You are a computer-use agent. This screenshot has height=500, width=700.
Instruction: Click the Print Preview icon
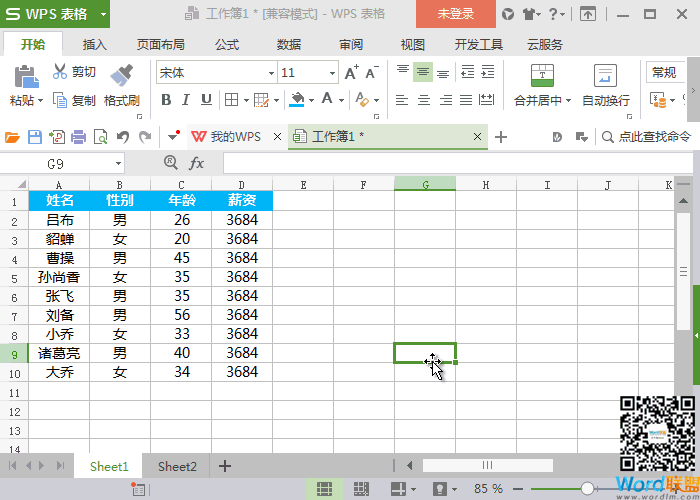click(x=100, y=137)
